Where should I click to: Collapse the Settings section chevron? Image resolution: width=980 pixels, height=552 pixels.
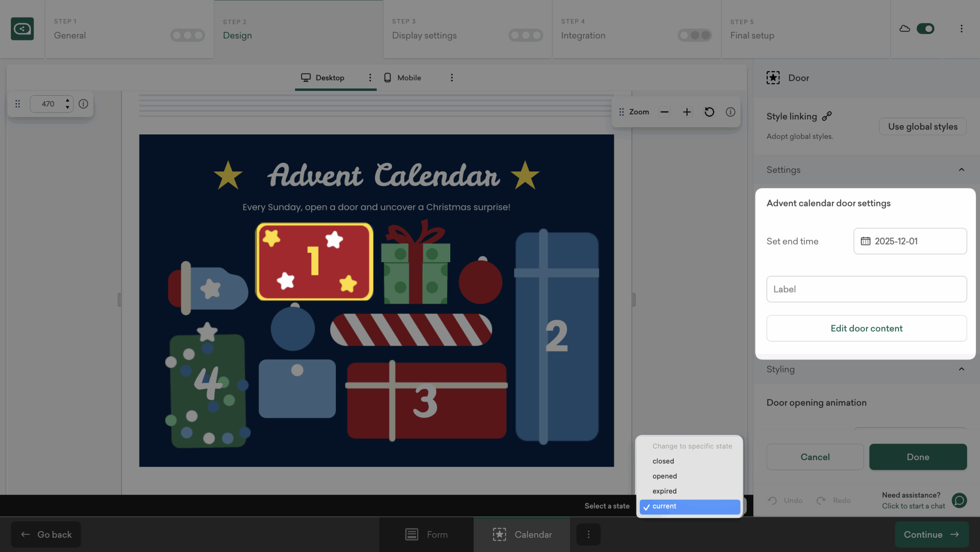click(961, 170)
